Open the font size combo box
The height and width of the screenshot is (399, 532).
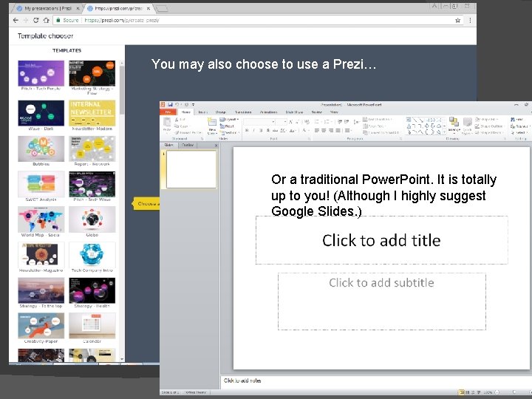tap(282, 121)
